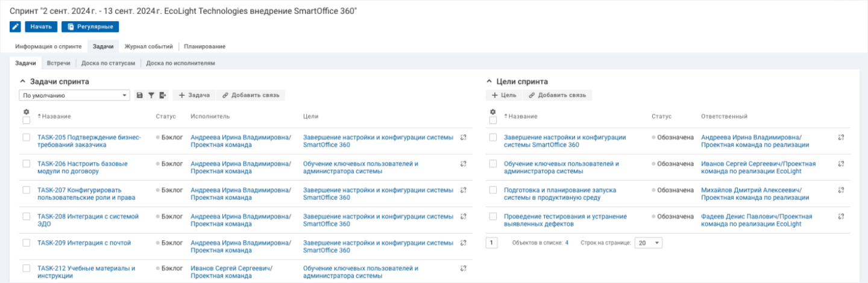The image size is (868, 283).
Task: Open sprint goals table gear settings
Action: [492, 111]
